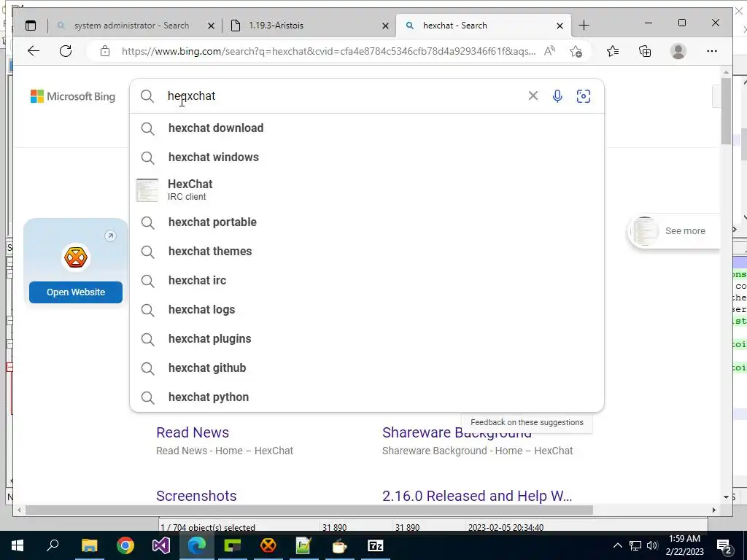Open the browser profile avatar

pos(678,51)
